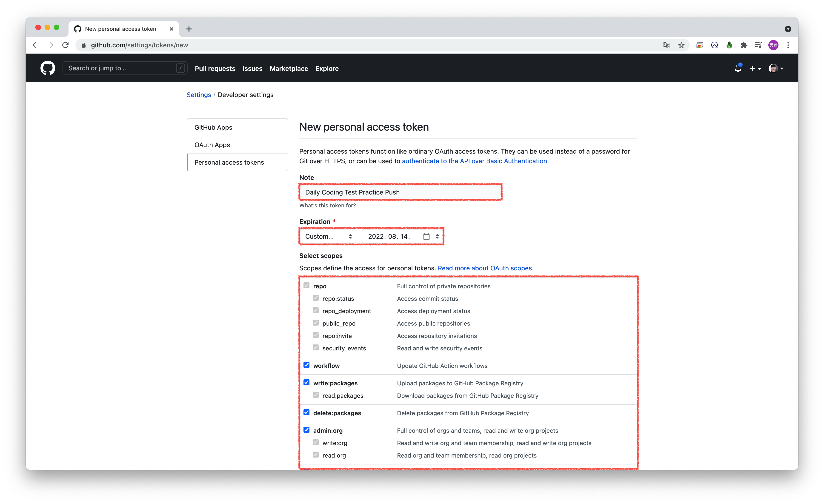Click the green extension icon
This screenshot has height=504, width=824.
pos(729,45)
